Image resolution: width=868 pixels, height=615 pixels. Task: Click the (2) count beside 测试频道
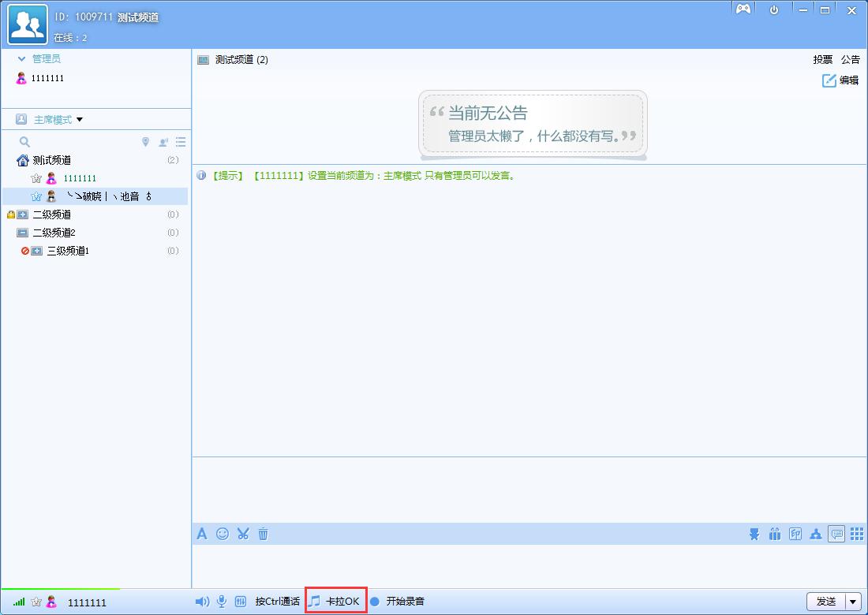click(173, 160)
